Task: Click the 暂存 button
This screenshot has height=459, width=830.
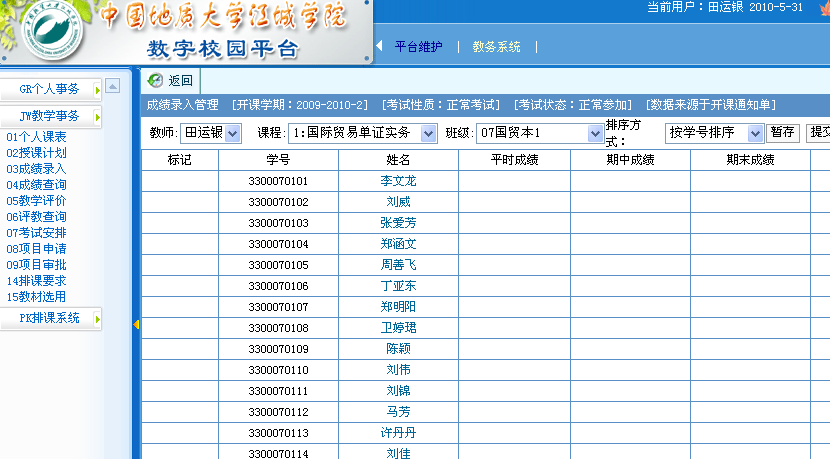Action: click(782, 132)
